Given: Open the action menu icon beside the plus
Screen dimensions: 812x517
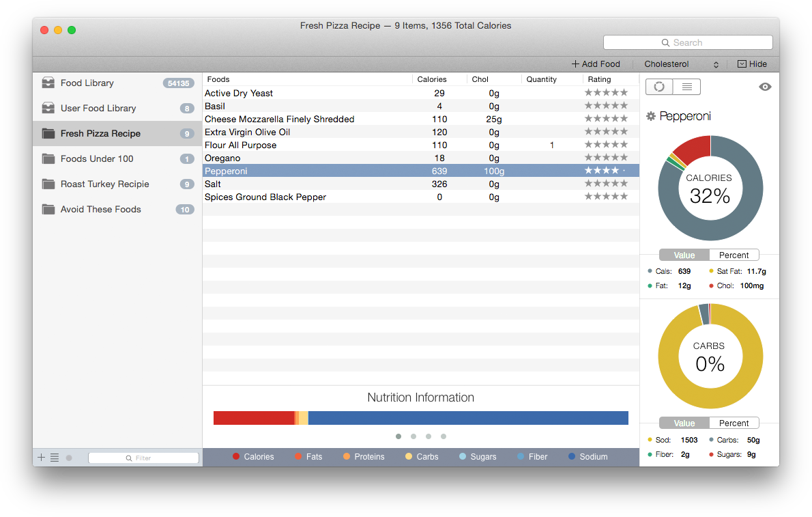Looking at the screenshot, I should pos(55,458).
